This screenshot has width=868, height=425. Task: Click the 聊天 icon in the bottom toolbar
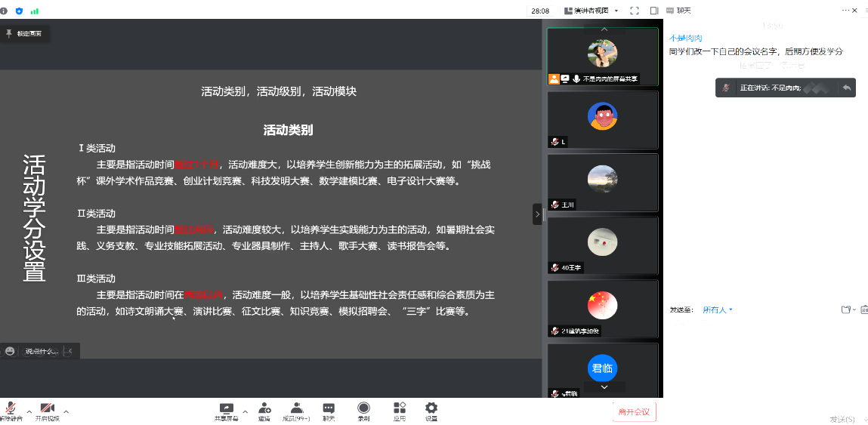tap(329, 408)
